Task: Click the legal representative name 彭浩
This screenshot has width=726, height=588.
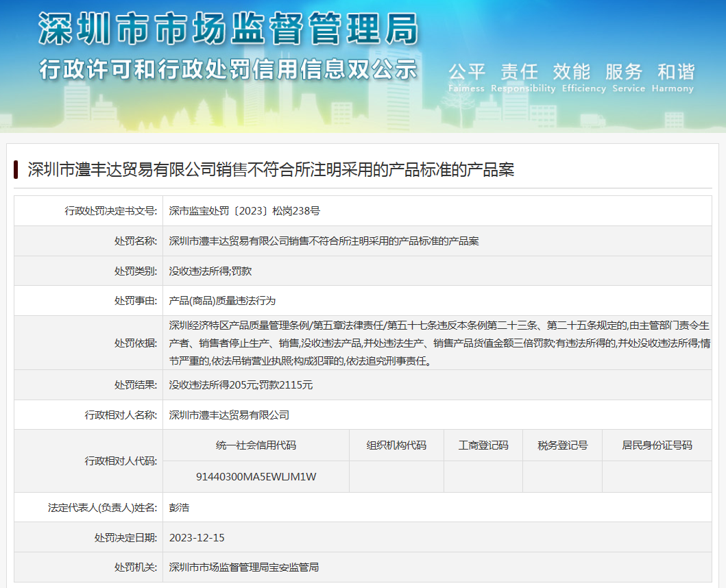Action: pyautogui.click(x=179, y=508)
